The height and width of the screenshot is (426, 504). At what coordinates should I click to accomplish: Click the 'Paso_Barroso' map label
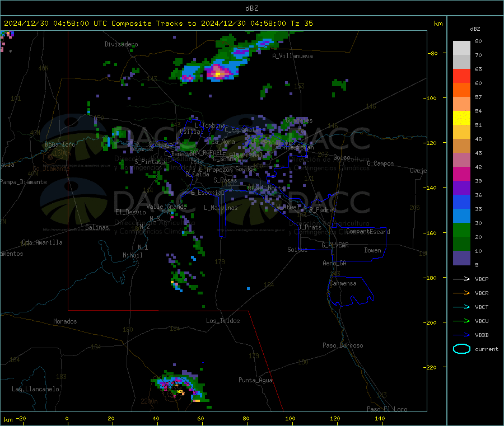tap(343, 345)
